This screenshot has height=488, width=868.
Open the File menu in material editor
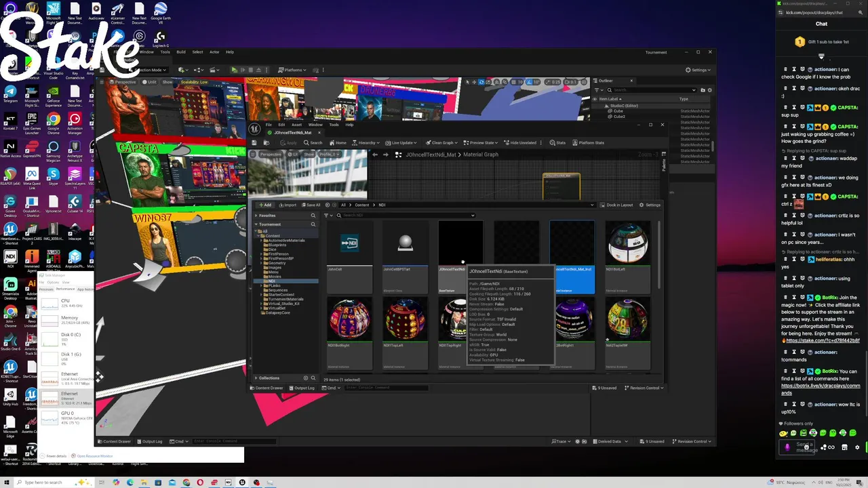269,125
